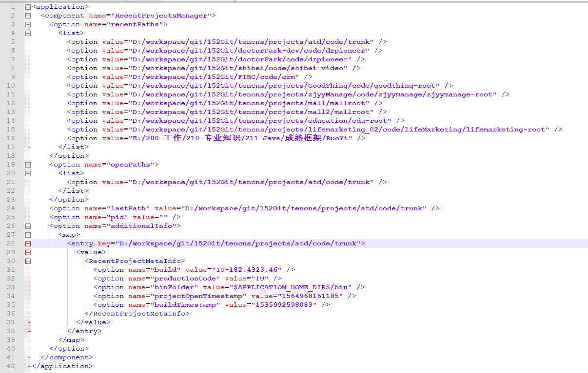The height and width of the screenshot is (373, 588).
Task: Click line number 16 in the margin
Action: point(11,138)
